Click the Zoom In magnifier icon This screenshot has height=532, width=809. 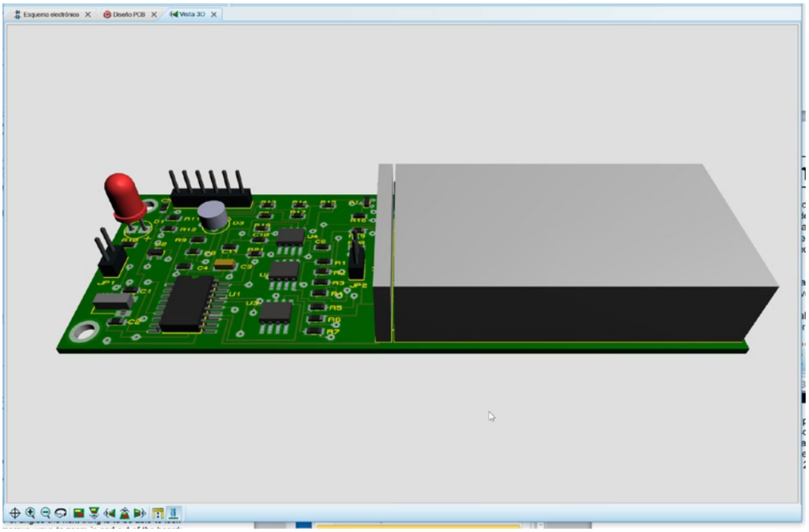pos(30,511)
